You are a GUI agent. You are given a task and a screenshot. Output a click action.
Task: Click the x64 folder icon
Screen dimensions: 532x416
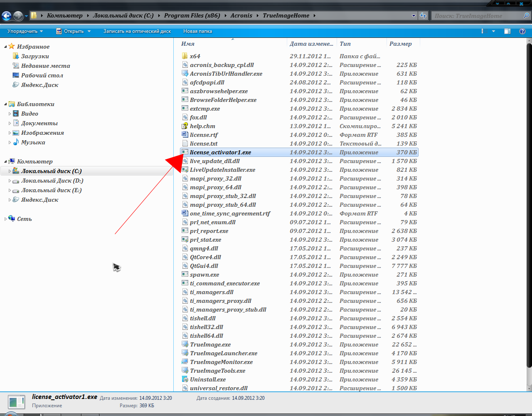(x=185, y=56)
